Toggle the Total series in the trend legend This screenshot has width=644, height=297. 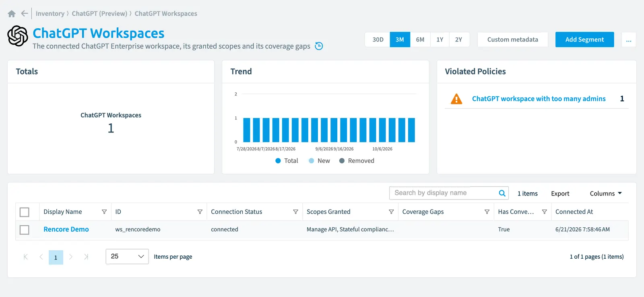point(287,161)
